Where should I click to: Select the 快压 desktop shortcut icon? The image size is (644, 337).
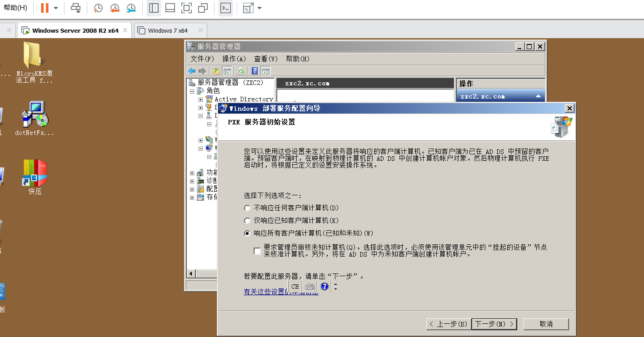[35, 177]
